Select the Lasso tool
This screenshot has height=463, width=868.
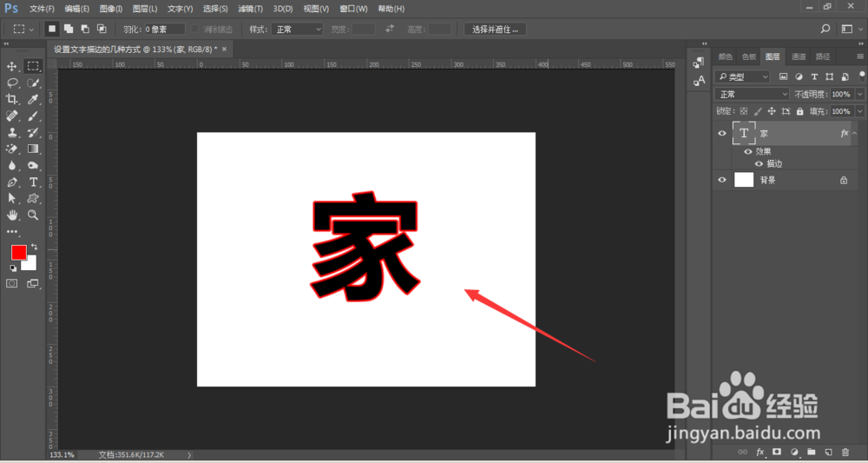pos(11,83)
